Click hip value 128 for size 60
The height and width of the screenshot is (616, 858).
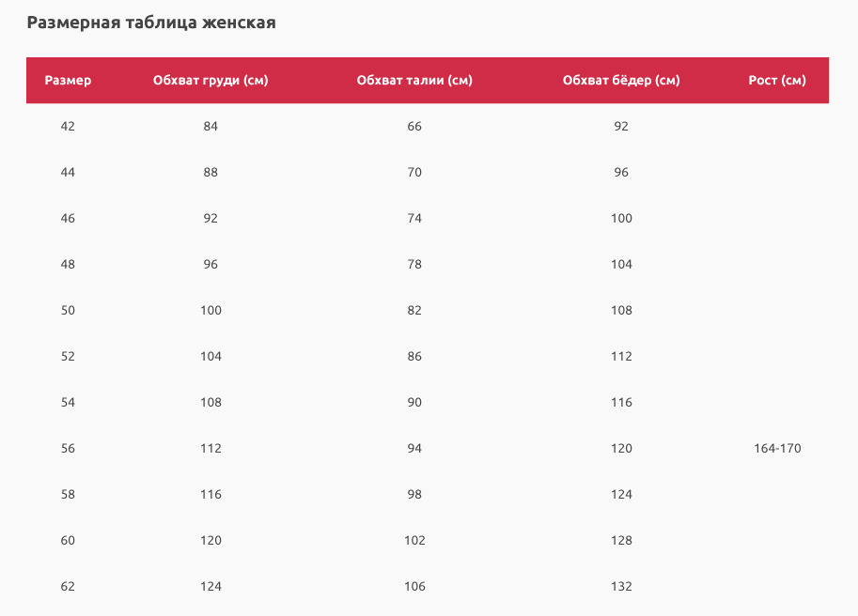[621, 541]
